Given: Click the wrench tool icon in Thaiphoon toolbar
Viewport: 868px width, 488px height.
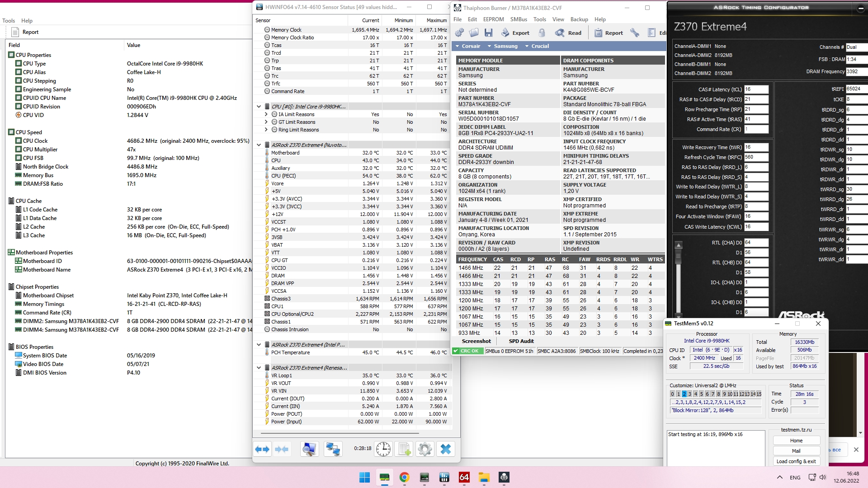Looking at the screenshot, I should 635,33.
